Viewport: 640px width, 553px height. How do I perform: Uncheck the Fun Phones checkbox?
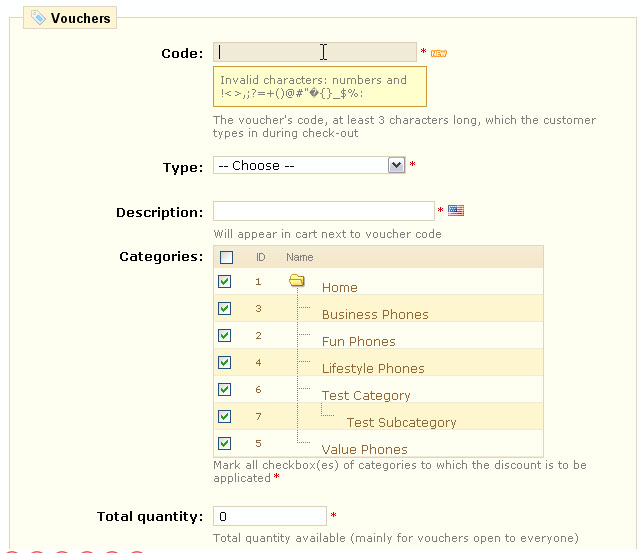(225, 336)
